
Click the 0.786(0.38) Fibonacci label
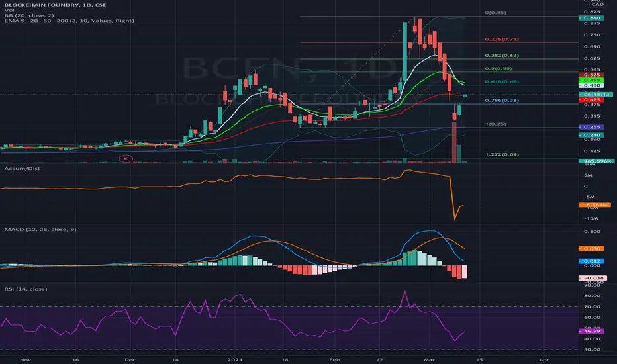click(502, 101)
